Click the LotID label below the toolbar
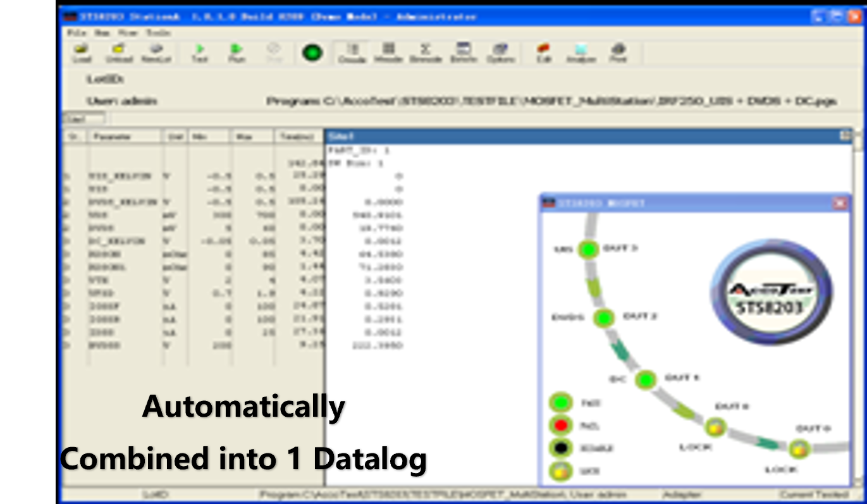This screenshot has width=867, height=504. click(x=105, y=80)
